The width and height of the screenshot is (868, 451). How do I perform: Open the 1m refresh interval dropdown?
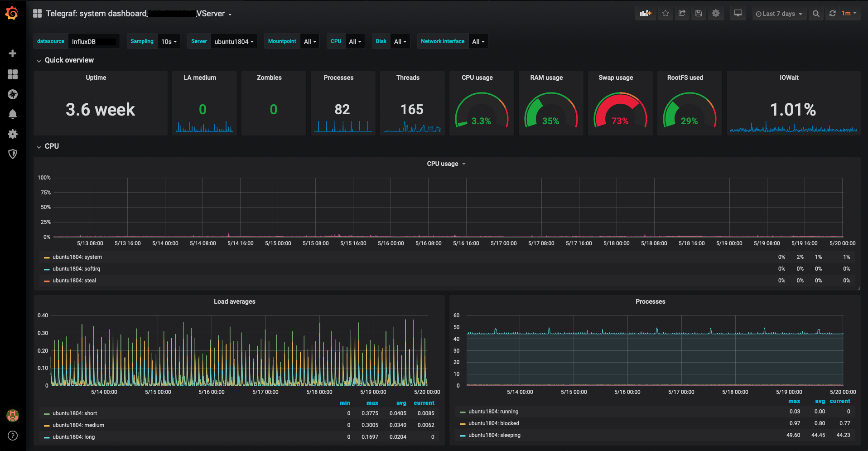coord(849,14)
